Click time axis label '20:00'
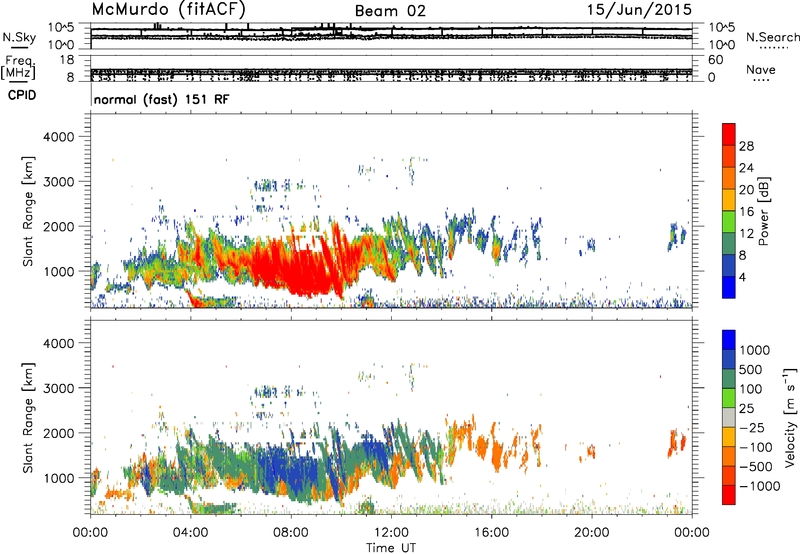 click(591, 533)
